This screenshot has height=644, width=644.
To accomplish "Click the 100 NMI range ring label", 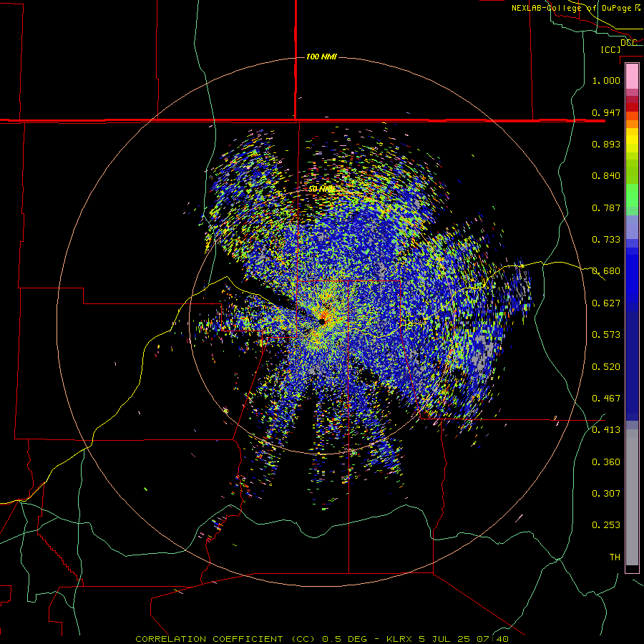I will (321, 57).
